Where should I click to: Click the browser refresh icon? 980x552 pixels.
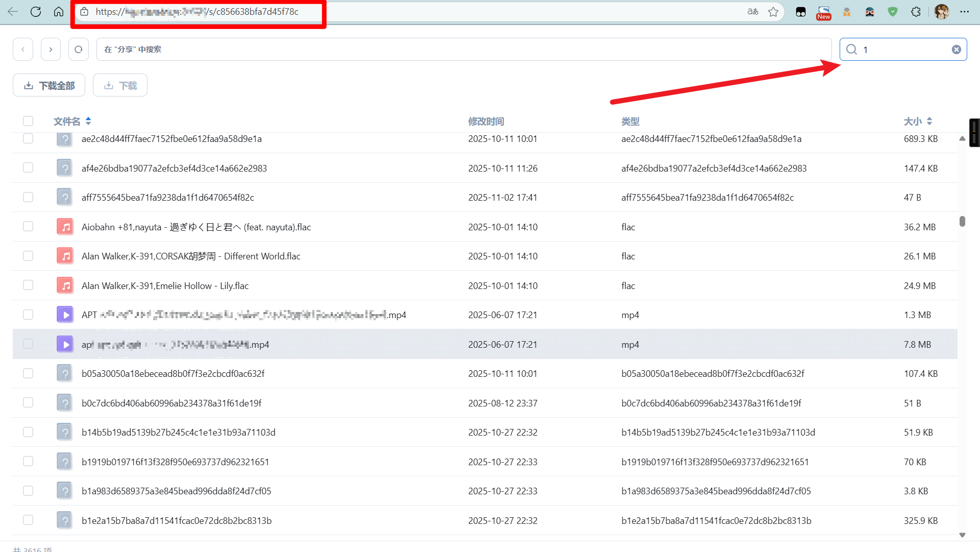36,12
